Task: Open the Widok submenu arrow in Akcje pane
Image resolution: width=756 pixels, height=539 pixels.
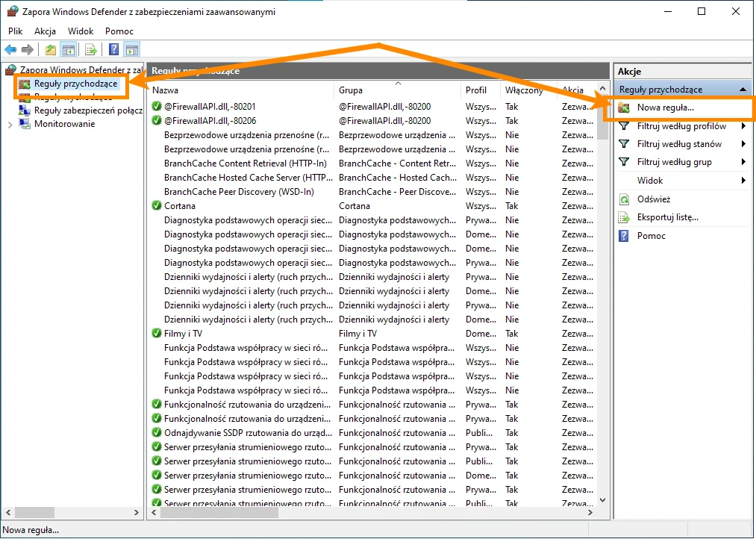Action: [743, 181]
